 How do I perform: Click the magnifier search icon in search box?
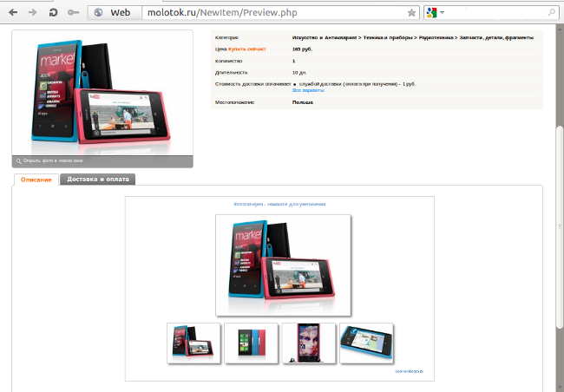[x=552, y=13]
